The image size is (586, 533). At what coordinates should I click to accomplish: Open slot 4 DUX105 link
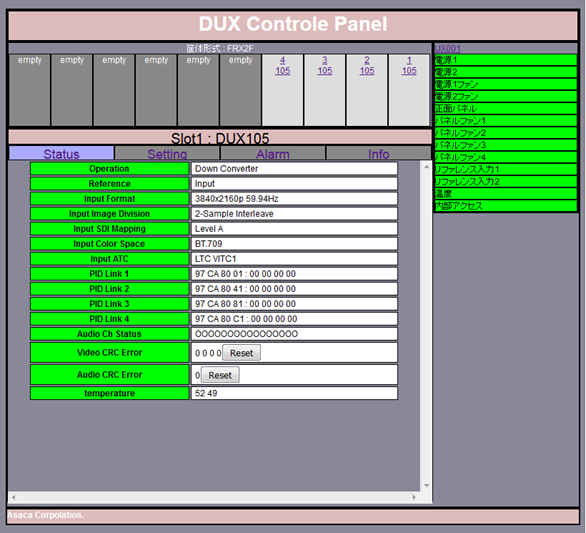point(283,65)
